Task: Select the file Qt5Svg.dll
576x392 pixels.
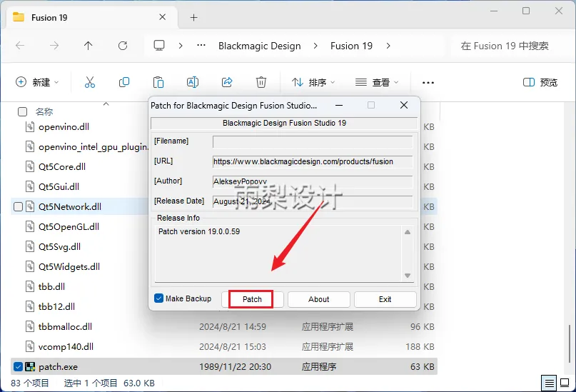Action: [x=59, y=247]
